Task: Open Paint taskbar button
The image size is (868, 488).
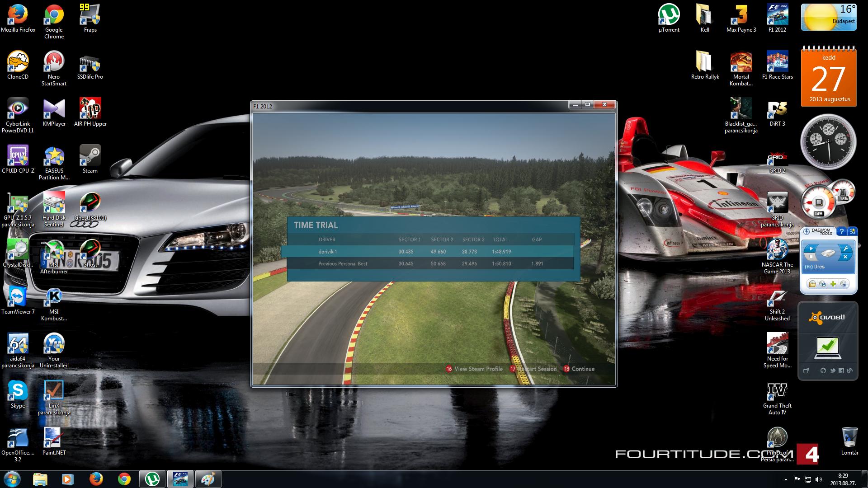Action: [x=208, y=479]
